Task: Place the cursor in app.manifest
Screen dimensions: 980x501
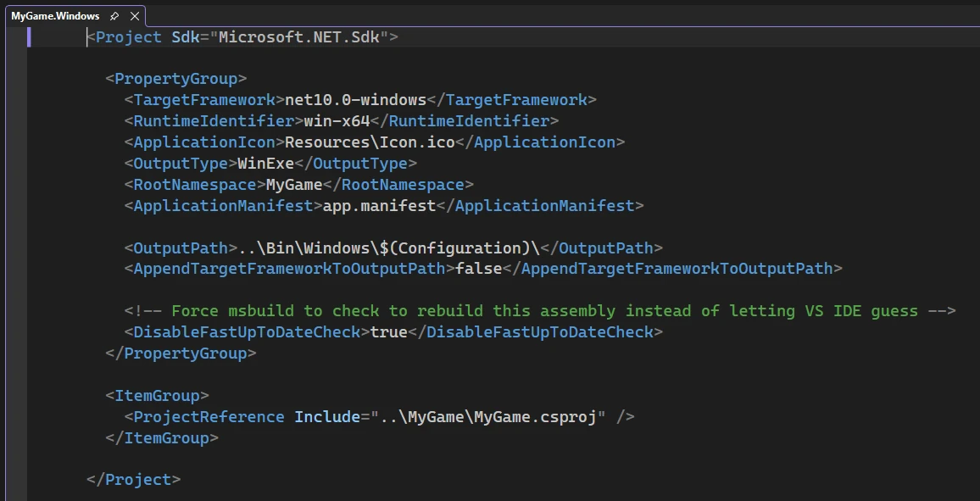Action: (379, 206)
